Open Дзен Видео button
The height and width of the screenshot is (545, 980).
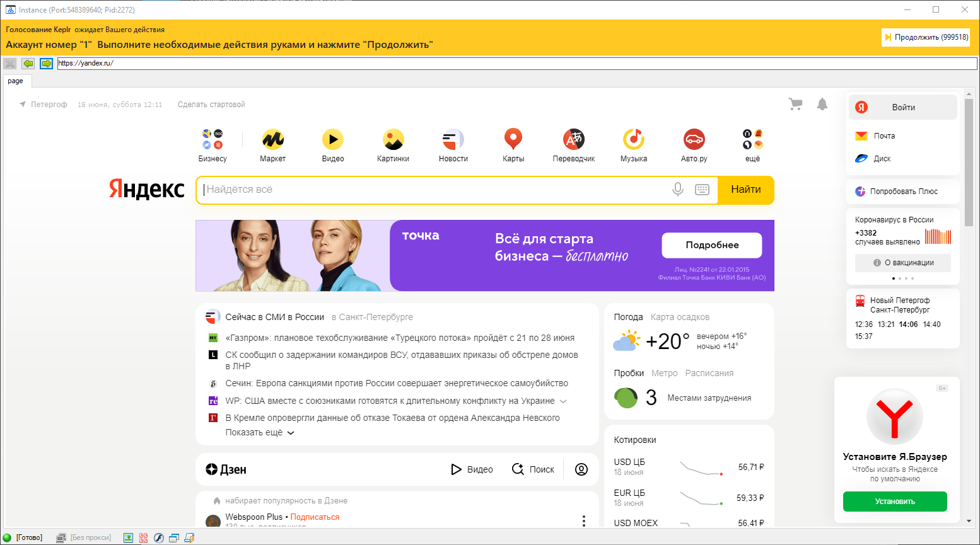tap(472, 469)
